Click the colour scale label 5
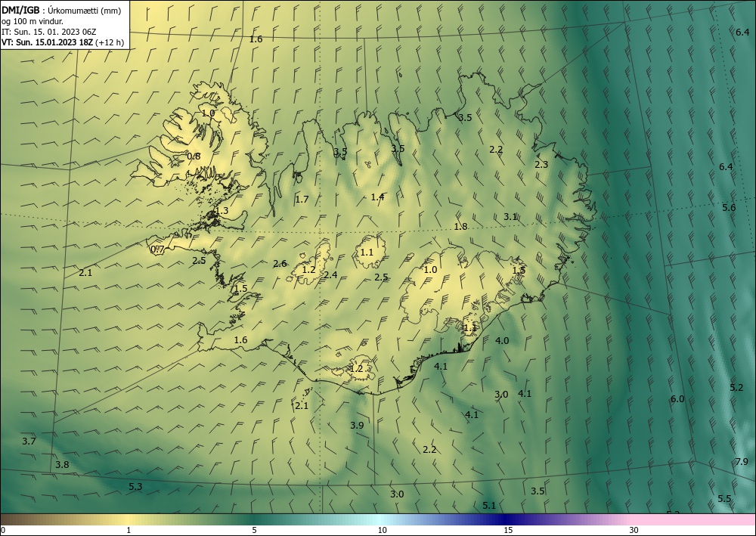This screenshot has height=536, width=756. coord(254,531)
